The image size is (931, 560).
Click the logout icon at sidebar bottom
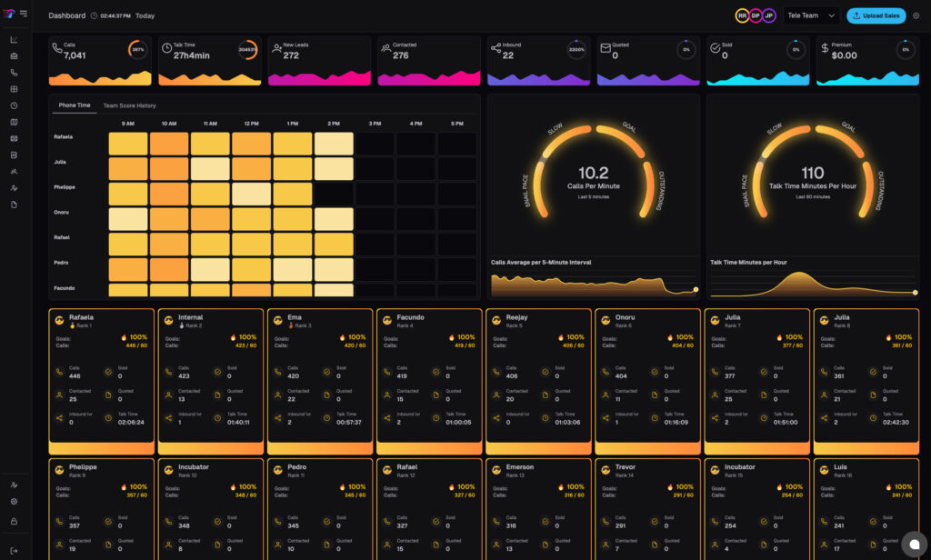coord(14,538)
